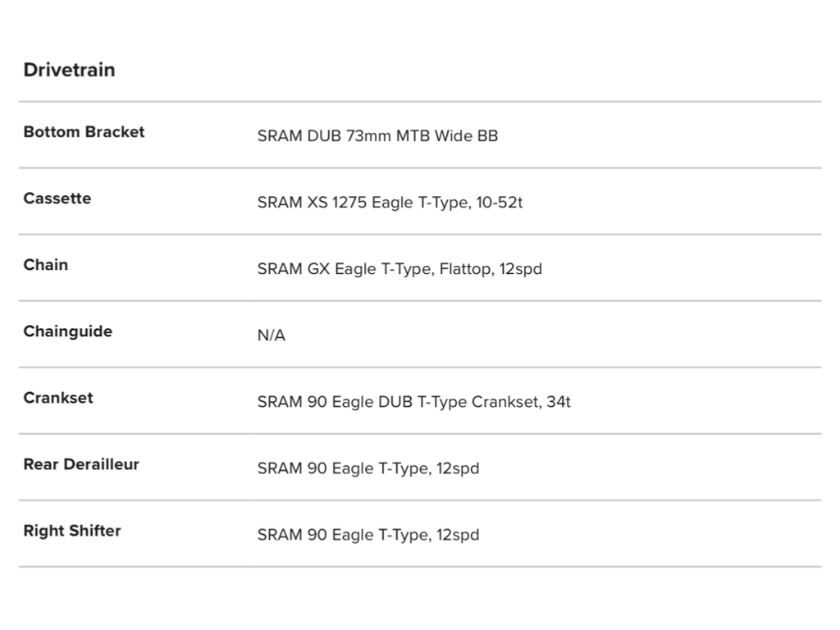Click the Right Shifter SRAM 90 Eagle value

(368, 535)
